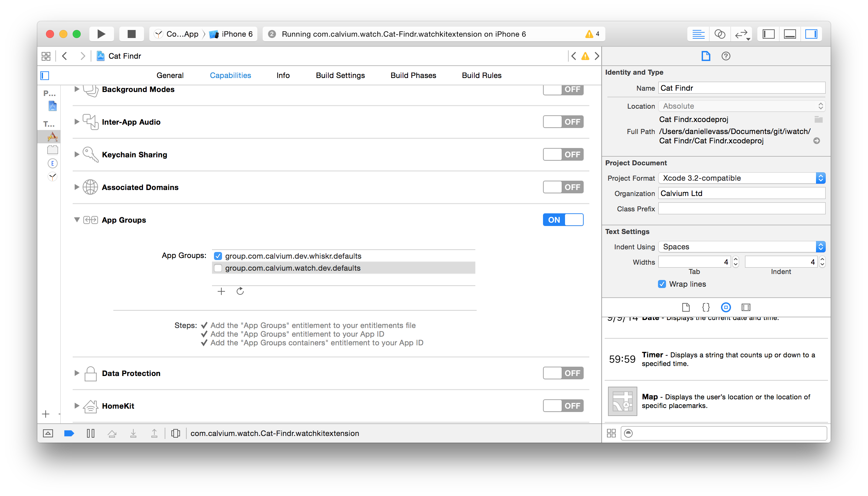Screen dimensions: 868x496
Task: Show the Object library icon
Action: pyautogui.click(x=726, y=307)
